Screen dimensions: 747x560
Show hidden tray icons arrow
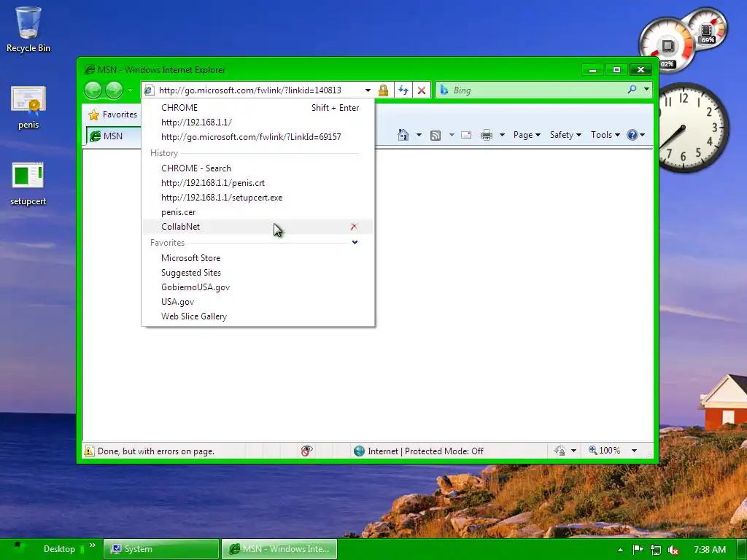click(x=620, y=550)
